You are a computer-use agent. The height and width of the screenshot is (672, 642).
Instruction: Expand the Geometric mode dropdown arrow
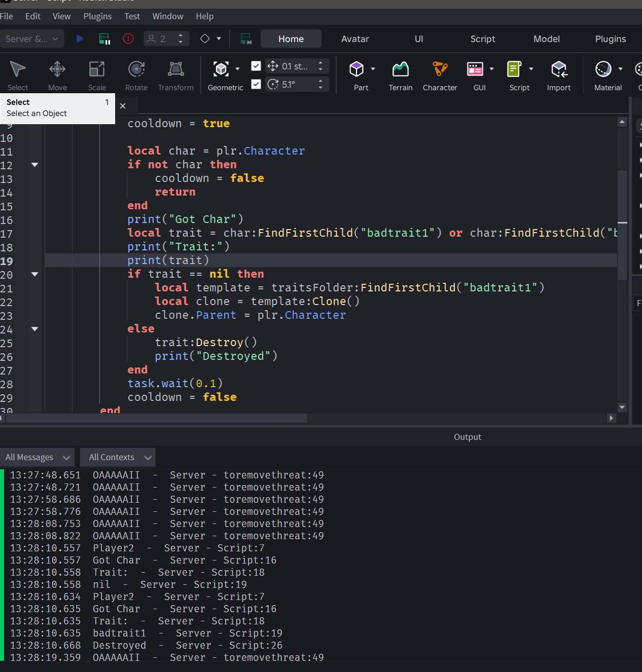point(237,69)
